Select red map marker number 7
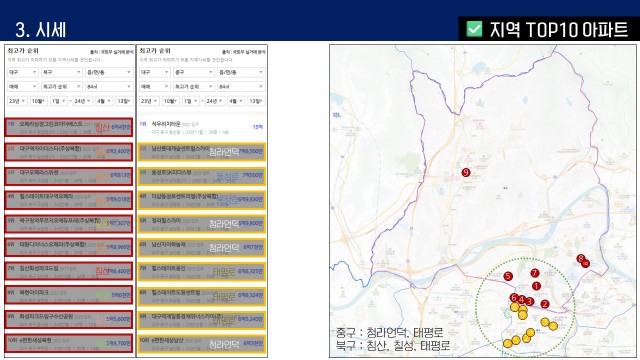 pyautogui.click(x=535, y=273)
